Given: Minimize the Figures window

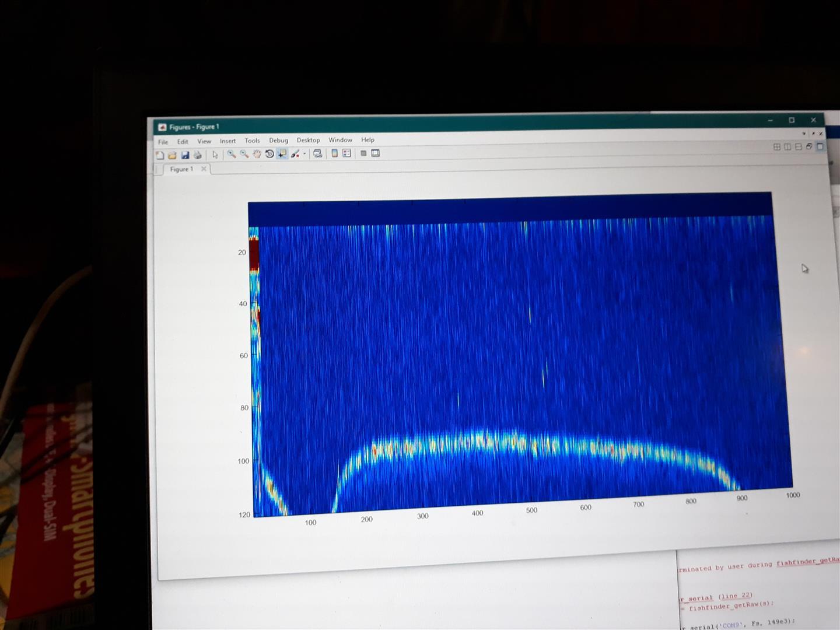Looking at the screenshot, I should 770,120.
